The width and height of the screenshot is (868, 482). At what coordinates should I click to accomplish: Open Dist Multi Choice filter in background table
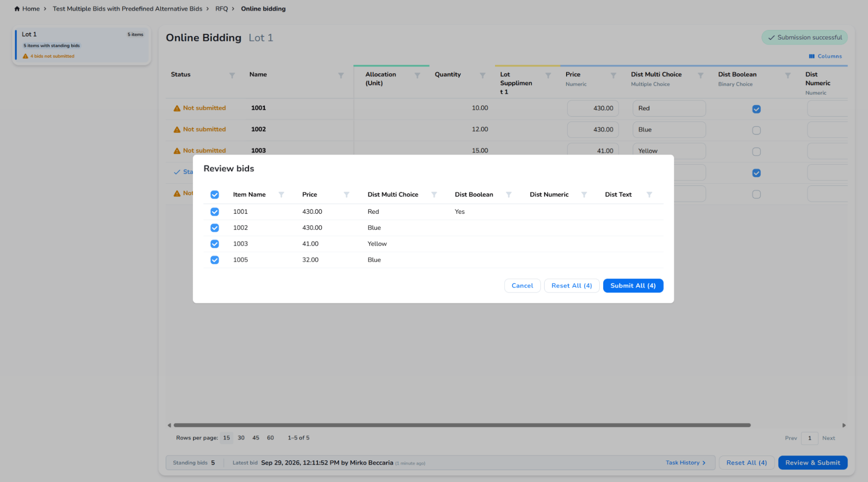coord(700,76)
